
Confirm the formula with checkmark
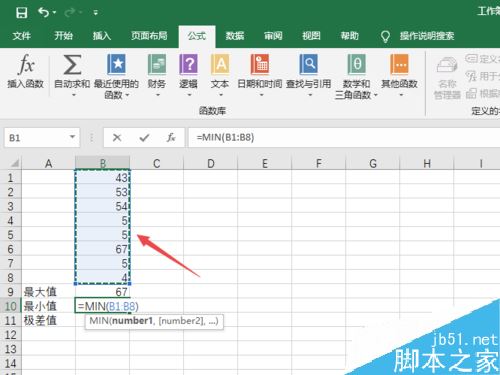[144, 137]
